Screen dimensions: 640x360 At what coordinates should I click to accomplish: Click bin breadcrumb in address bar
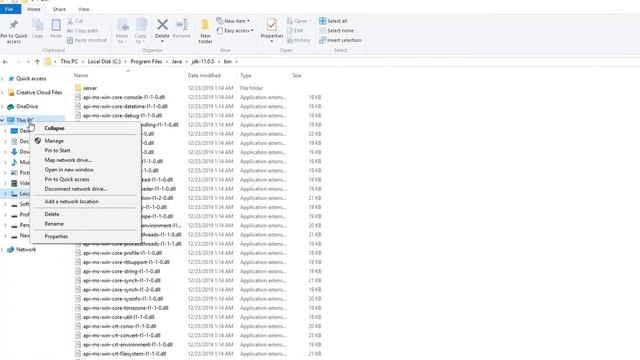(x=228, y=62)
